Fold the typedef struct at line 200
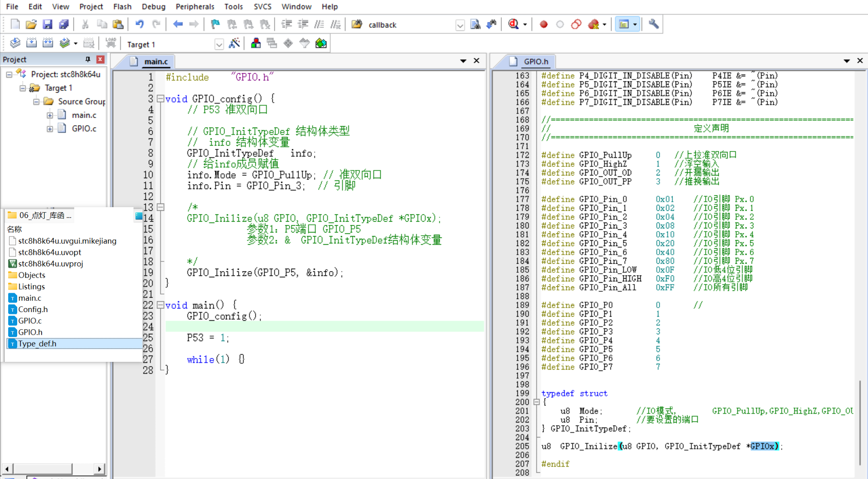The image size is (868, 479). [x=536, y=402]
